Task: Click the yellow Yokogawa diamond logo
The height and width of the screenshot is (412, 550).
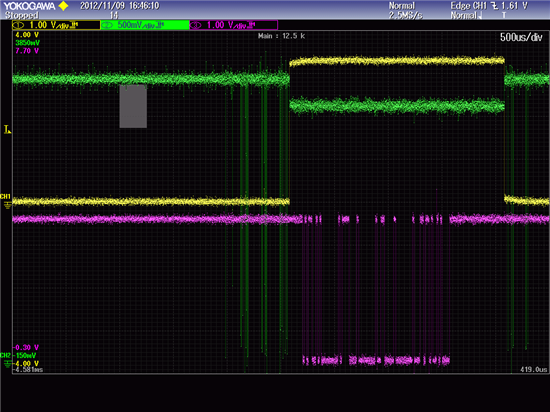Action: pyautogui.click(x=63, y=6)
